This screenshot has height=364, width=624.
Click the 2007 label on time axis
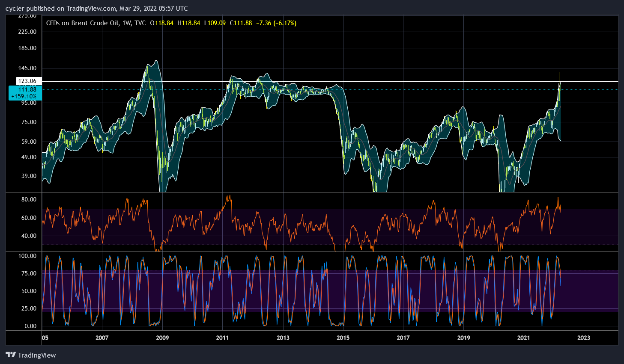[x=102, y=337]
